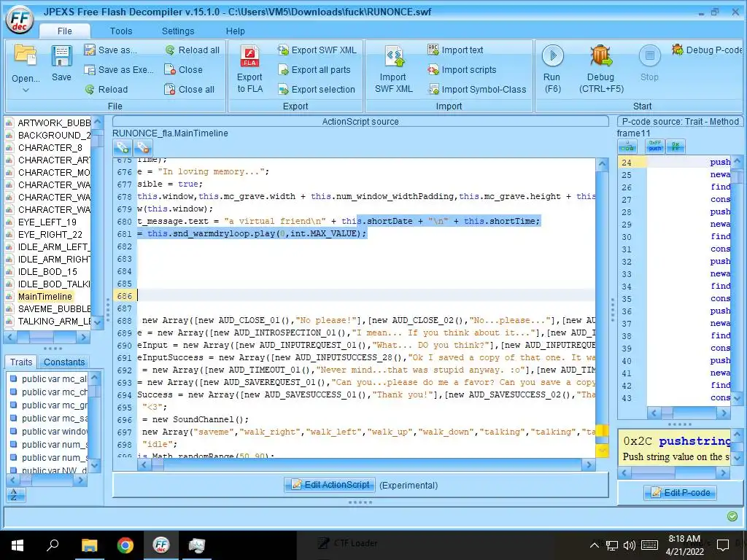The width and height of the screenshot is (747, 560).
Task: Switch to the Constants tab
Action: pyautogui.click(x=64, y=362)
